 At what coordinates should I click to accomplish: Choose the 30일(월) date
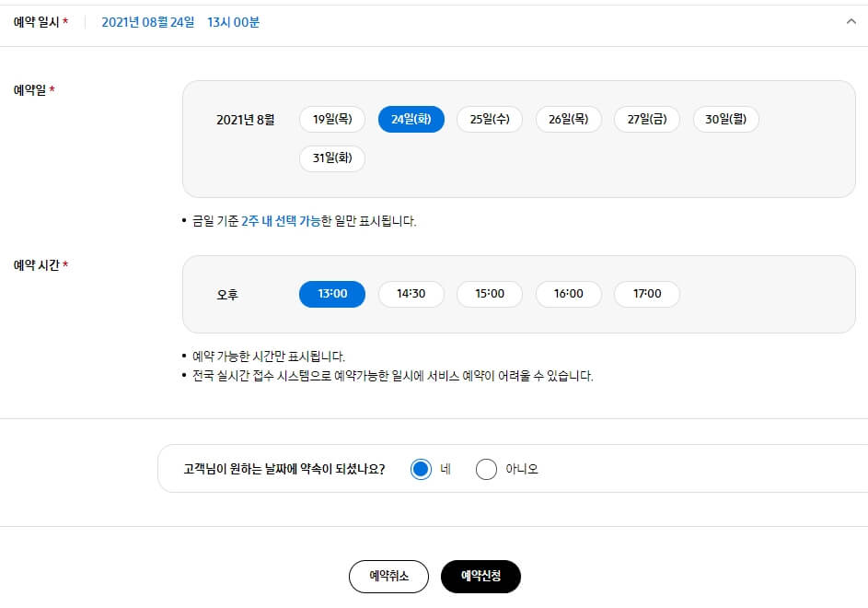tap(725, 119)
